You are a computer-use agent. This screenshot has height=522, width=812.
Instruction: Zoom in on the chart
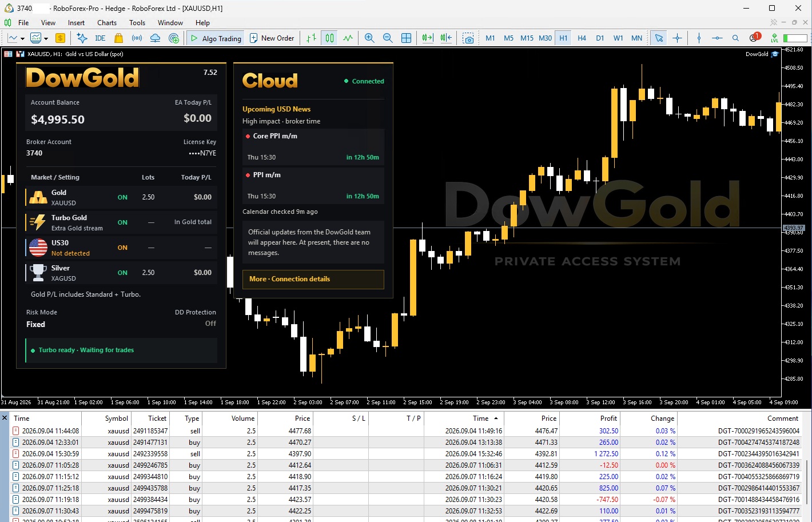click(369, 38)
